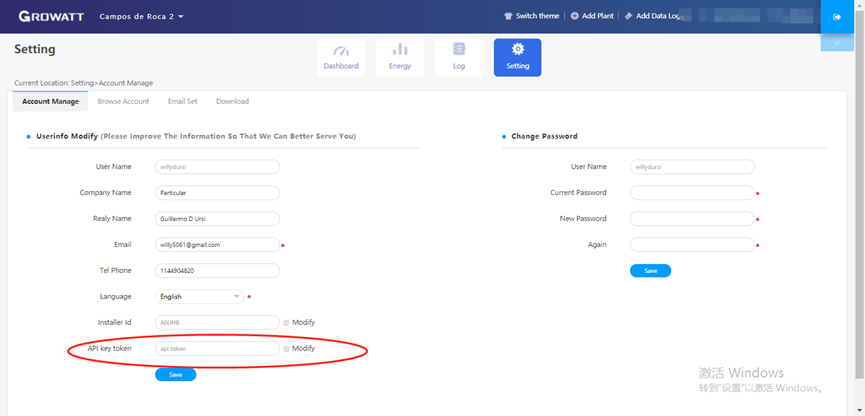Click the Switch theme shirt icon
This screenshot has height=416, width=865.
click(508, 16)
